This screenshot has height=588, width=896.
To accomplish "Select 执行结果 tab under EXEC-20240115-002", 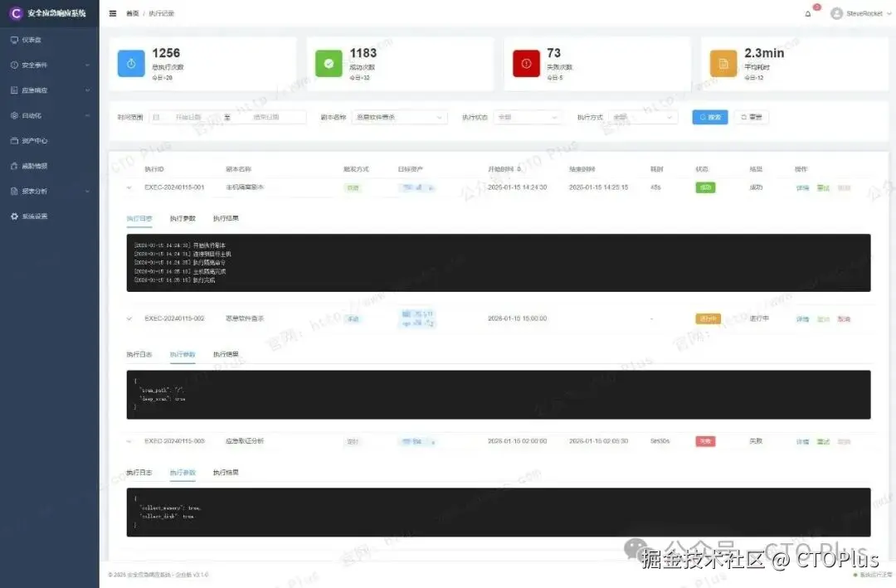I will click(226, 354).
